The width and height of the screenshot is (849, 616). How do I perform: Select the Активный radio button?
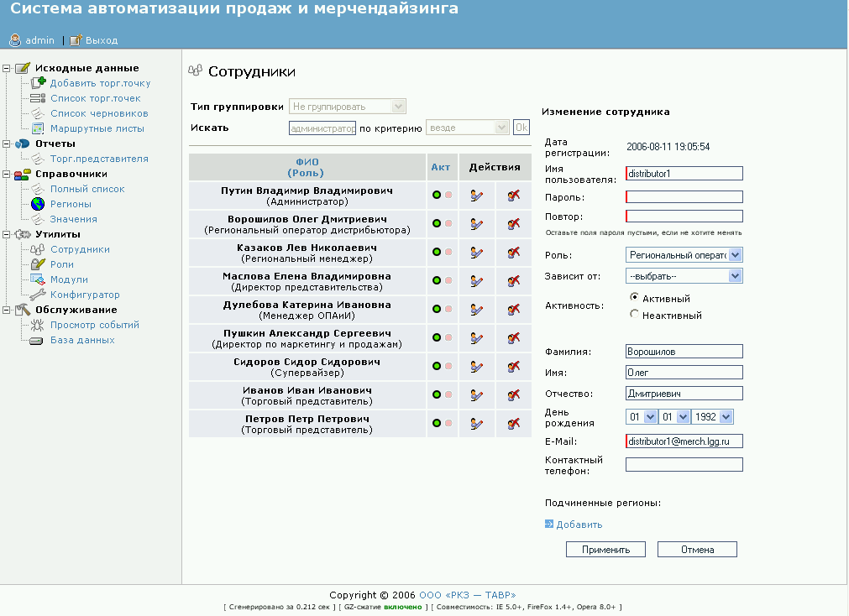634,297
